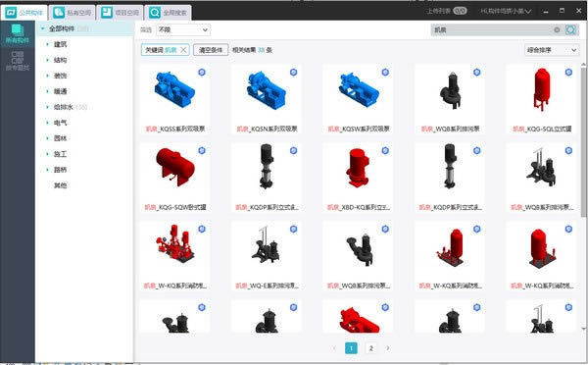Open the 上传列表 upload list
The image size is (588, 365).
(447, 11)
